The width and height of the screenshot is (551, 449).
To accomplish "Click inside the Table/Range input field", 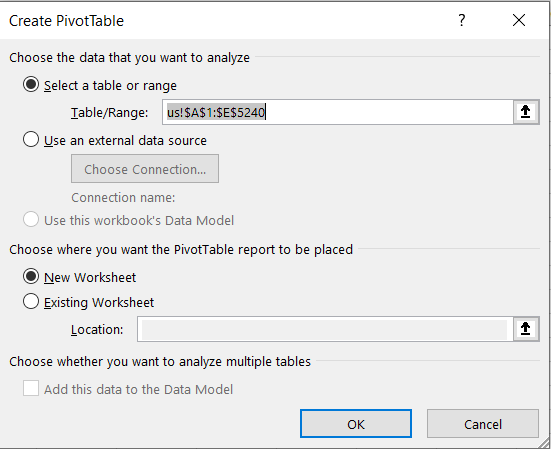I will 338,112.
